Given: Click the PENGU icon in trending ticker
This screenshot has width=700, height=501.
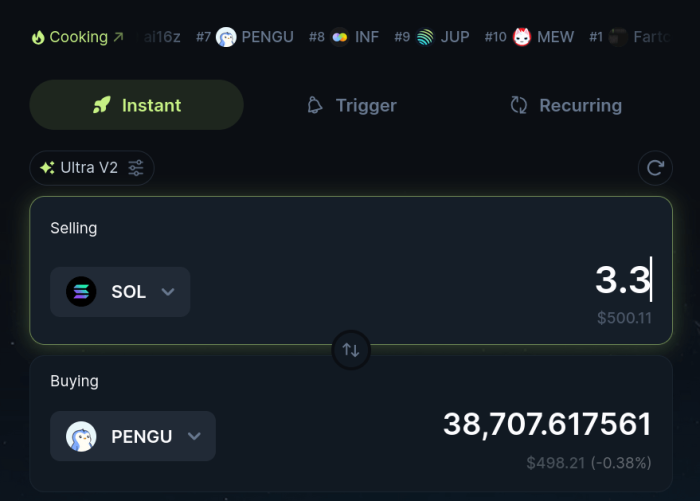Looking at the screenshot, I should tap(226, 37).
